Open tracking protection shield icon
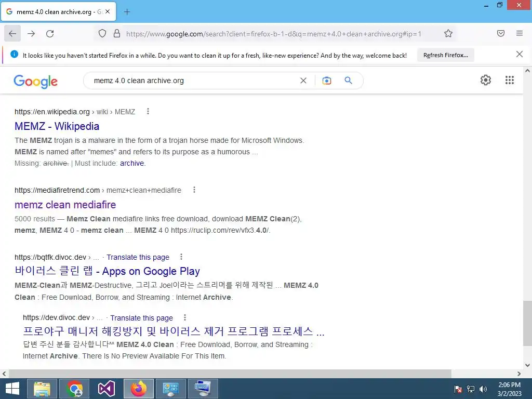 pyautogui.click(x=102, y=33)
